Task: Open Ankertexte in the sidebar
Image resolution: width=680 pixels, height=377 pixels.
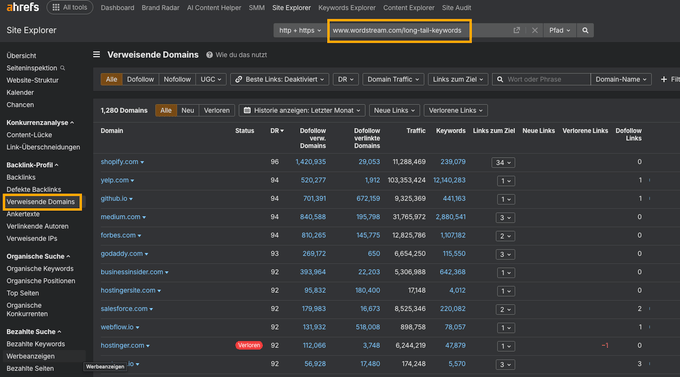Action: [x=23, y=214]
